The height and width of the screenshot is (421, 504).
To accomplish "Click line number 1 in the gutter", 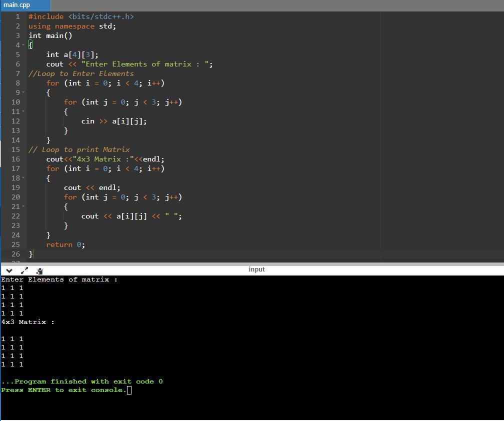I will (x=17, y=16).
